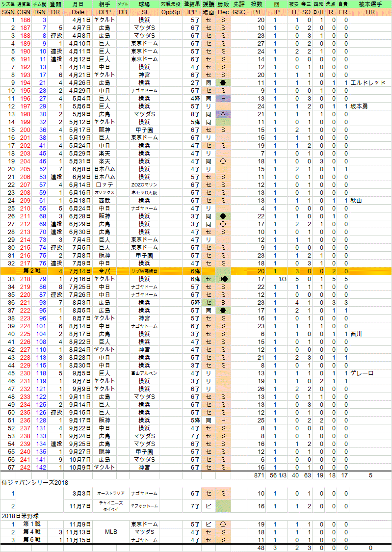Screen dimensions: 392x552
Task: Click the GSC column header
Action: point(239,12)
